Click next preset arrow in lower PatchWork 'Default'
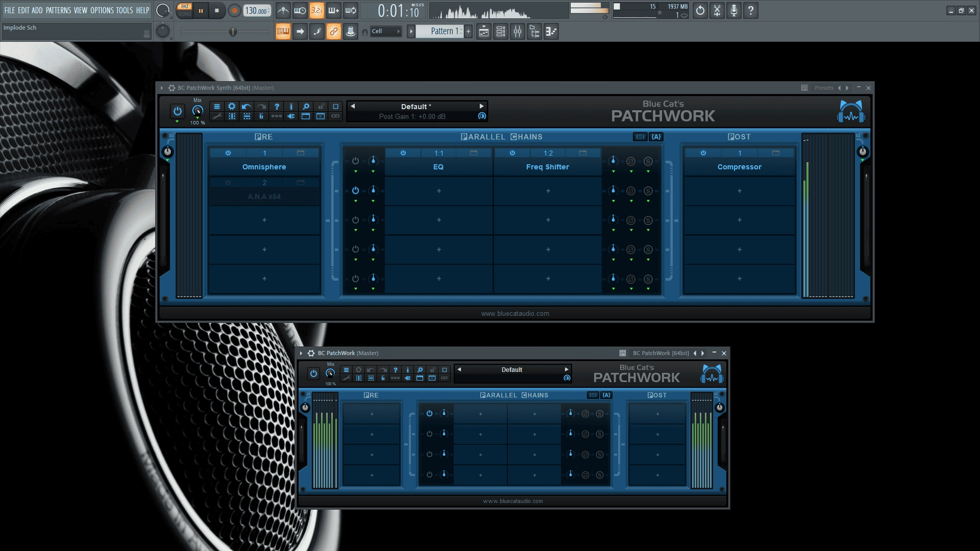The image size is (980, 551). tap(566, 369)
